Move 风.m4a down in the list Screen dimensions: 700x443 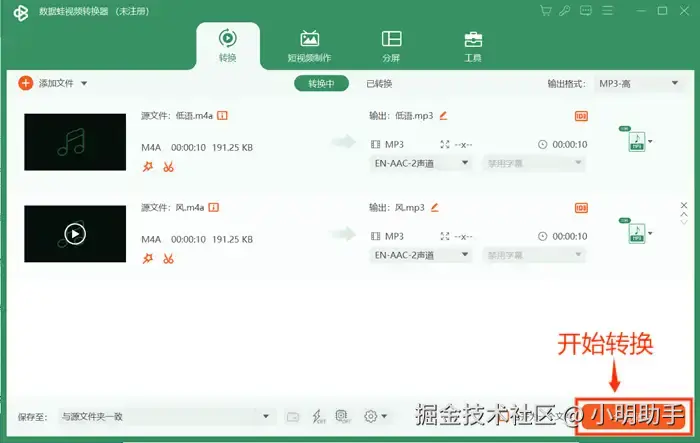[683, 222]
